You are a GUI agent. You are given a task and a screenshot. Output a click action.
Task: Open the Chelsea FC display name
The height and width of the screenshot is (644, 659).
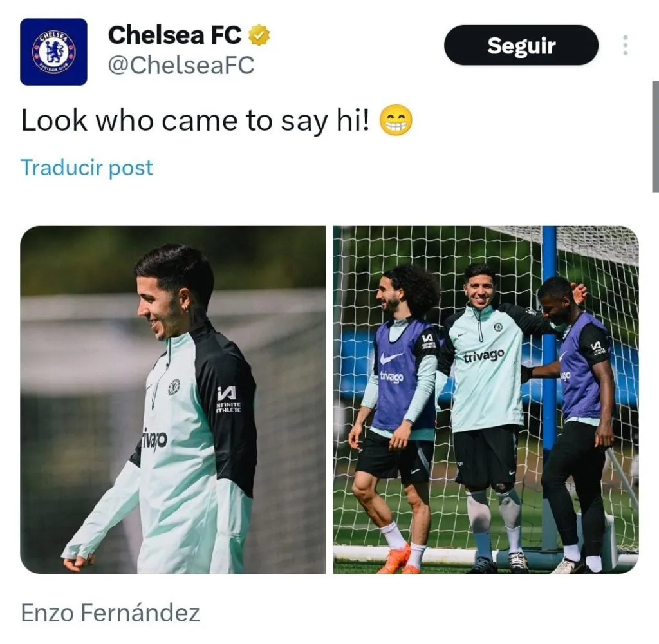click(175, 35)
